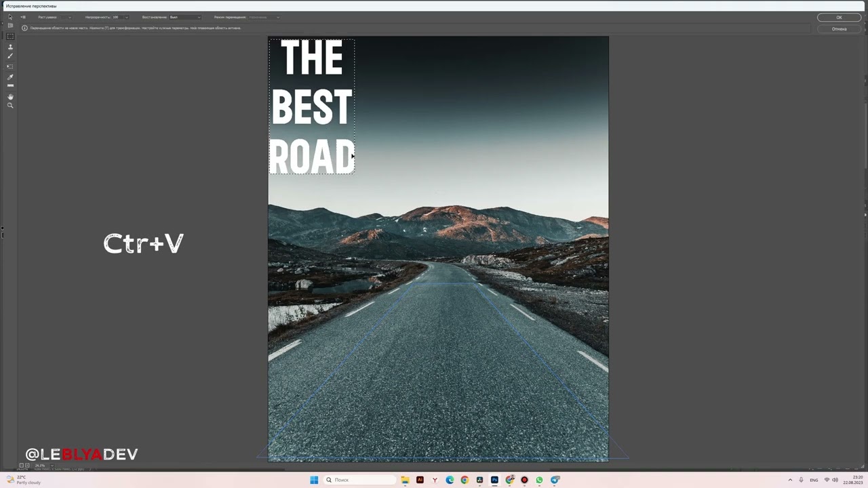
Task: Select the Hand tool
Action: (x=10, y=96)
